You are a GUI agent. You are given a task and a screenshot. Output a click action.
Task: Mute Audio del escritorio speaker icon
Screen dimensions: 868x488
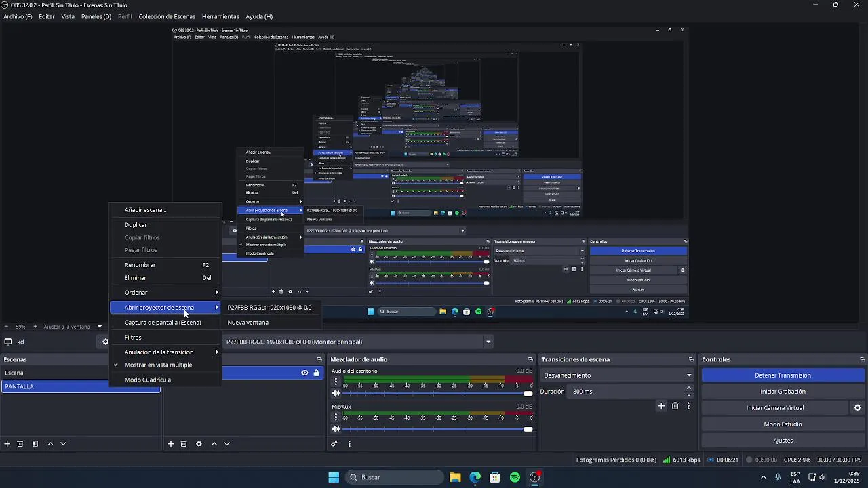click(x=336, y=393)
